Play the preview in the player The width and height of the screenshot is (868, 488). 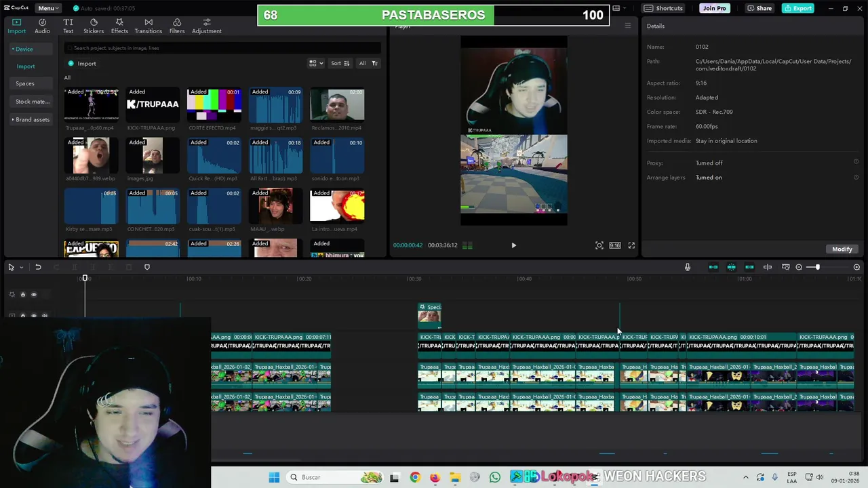tap(513, 245)
